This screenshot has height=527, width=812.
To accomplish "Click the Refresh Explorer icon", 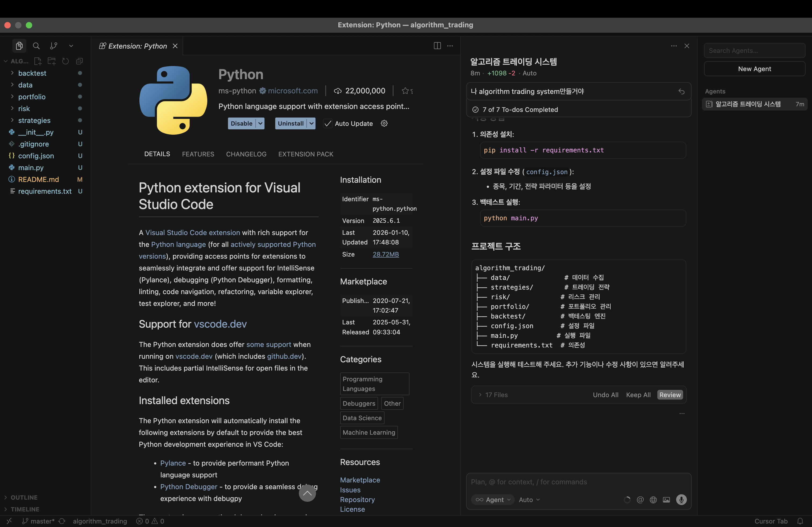I will pos(66,61).
